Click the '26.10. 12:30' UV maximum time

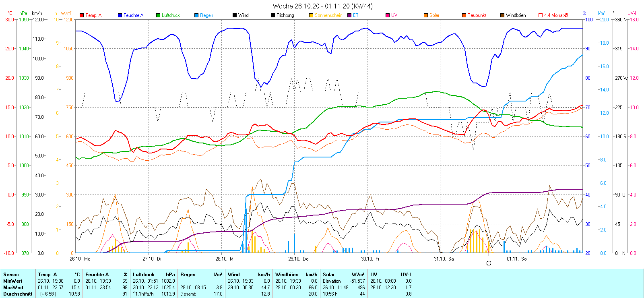tap(383, 288)
